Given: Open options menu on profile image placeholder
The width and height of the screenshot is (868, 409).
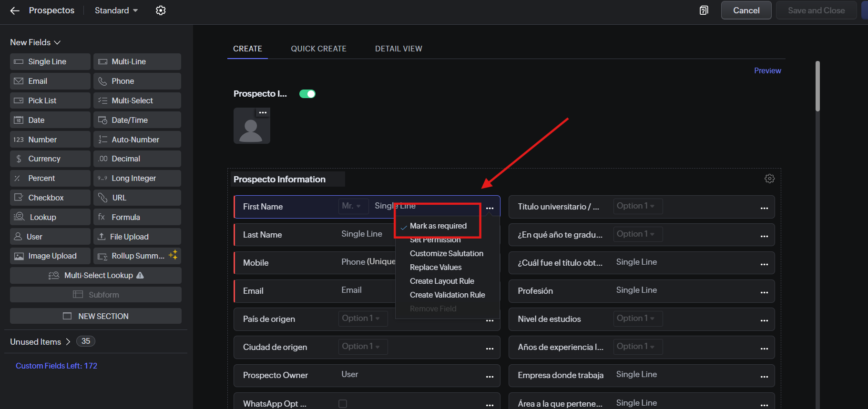Looking at the screenshot, I should pos(263,113).
